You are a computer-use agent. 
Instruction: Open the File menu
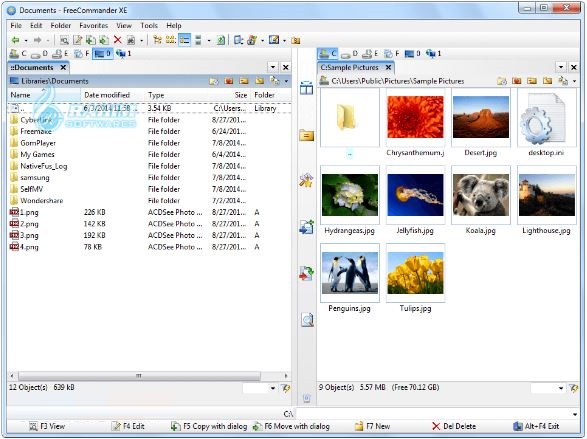pos(16,25)
